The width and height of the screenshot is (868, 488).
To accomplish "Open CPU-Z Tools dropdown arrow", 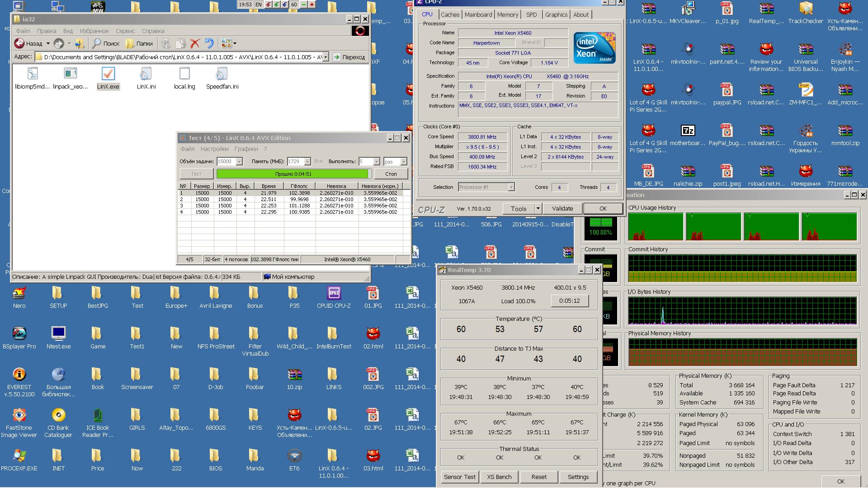I will (x=538, y=208).
